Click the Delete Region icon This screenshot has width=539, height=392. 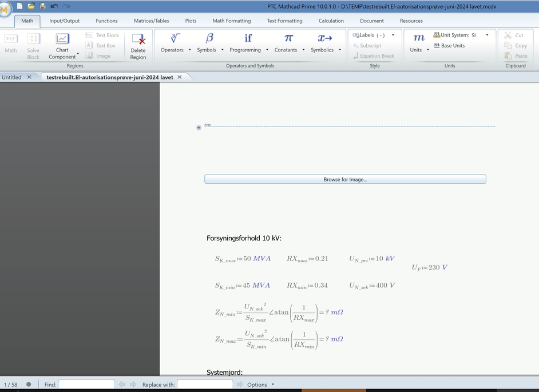click(138, 41)
